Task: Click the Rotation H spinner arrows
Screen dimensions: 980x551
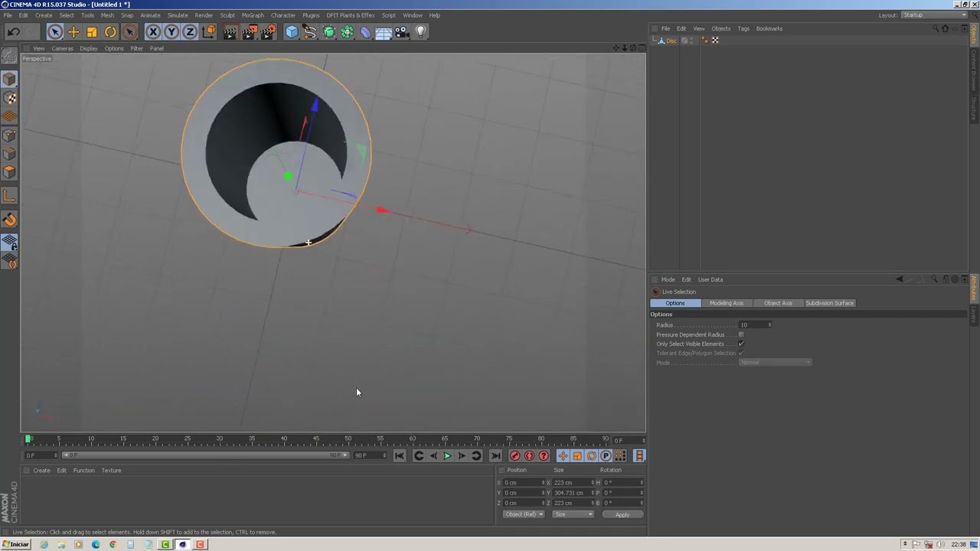Action: click(x=642, y=483)
